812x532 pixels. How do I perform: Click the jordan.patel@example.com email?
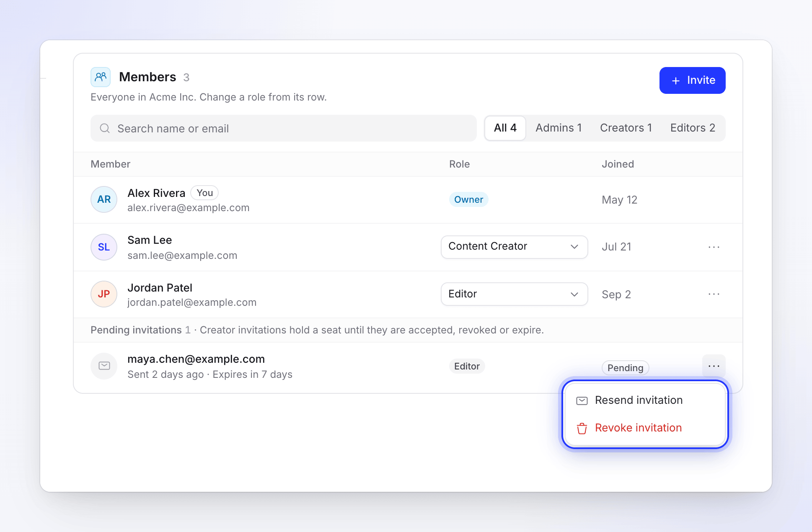(x=192, y=302)
